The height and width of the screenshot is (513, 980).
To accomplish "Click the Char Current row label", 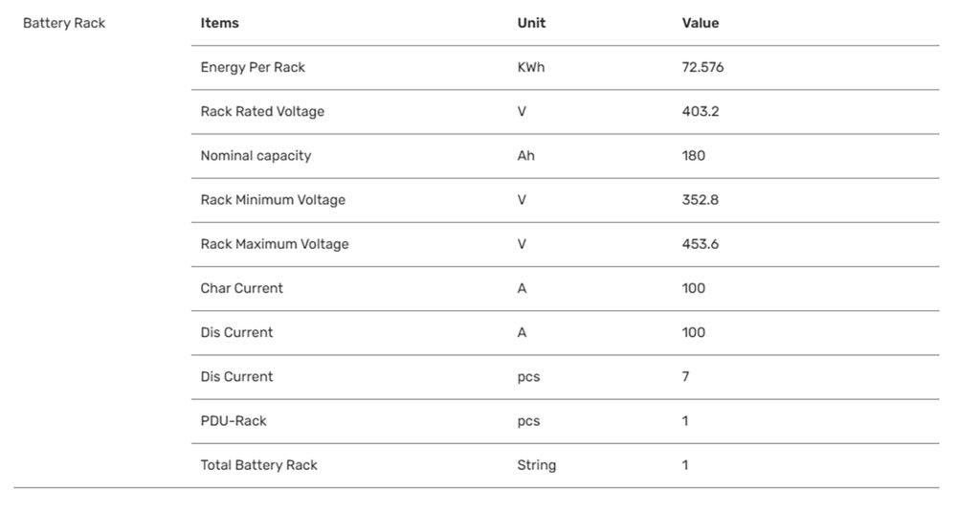I will tap(242, 288).
